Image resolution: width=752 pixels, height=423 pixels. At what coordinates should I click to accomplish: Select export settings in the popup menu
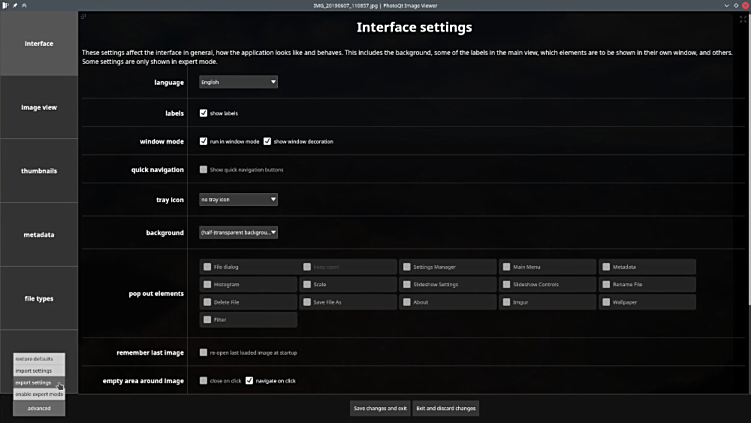pyautogui.click(x=34, y=382)
